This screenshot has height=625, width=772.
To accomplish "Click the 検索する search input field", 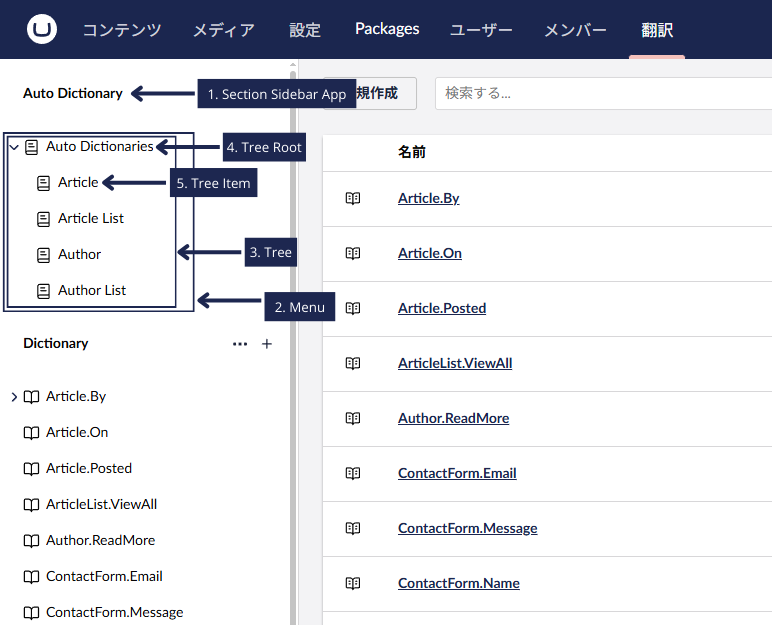I will pos(600,93).
